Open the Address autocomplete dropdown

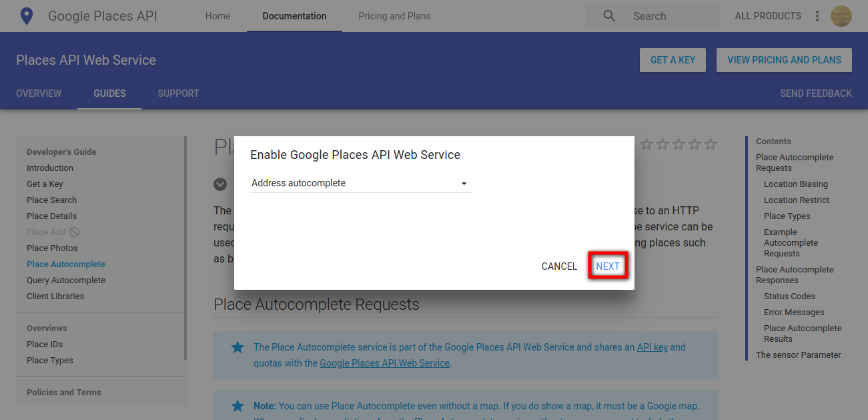click(361, 183)
